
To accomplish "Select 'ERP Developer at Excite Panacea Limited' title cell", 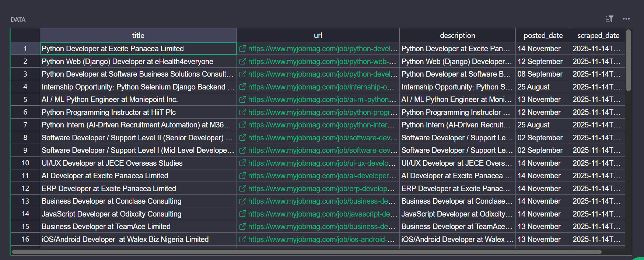I will (x=138, y=189).
